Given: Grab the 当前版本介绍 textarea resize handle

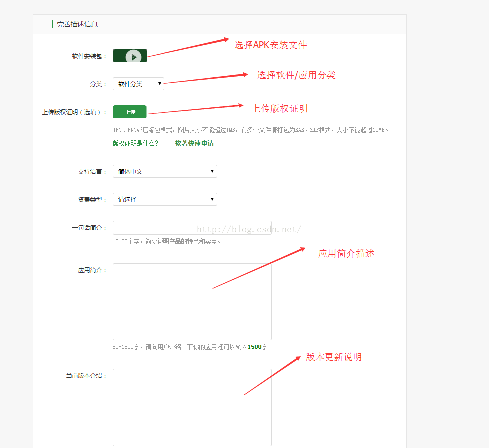Looking at the screenshot, I should [269, 444].
